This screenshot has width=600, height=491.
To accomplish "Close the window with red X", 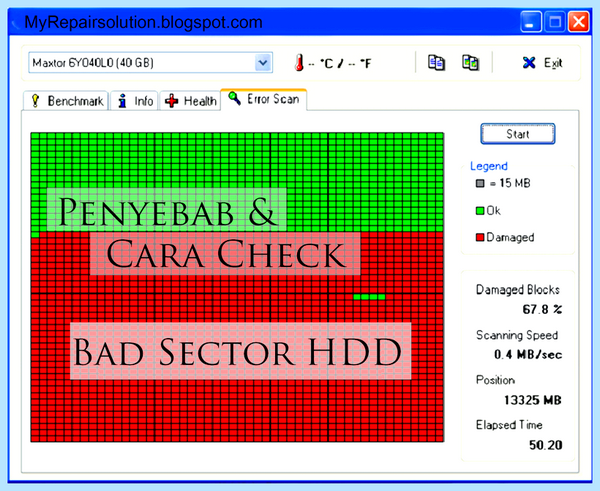I will [578, 22].
